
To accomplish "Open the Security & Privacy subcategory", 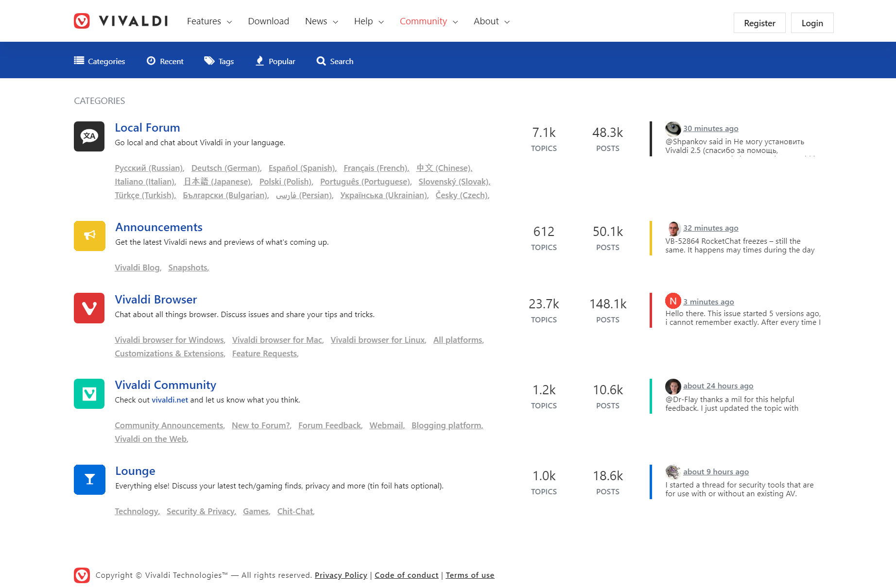I will [201, 511].
